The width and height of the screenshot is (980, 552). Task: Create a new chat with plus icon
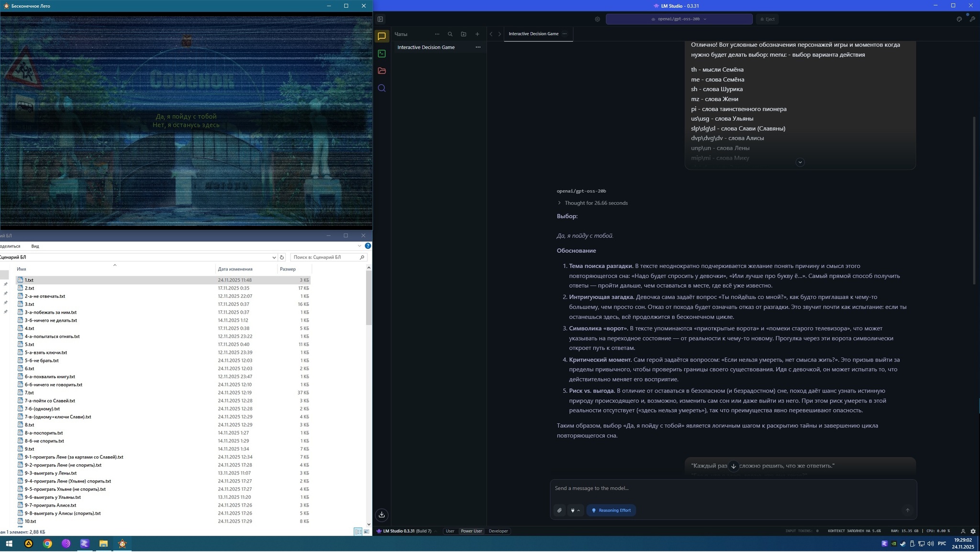(x=477, y=34)
